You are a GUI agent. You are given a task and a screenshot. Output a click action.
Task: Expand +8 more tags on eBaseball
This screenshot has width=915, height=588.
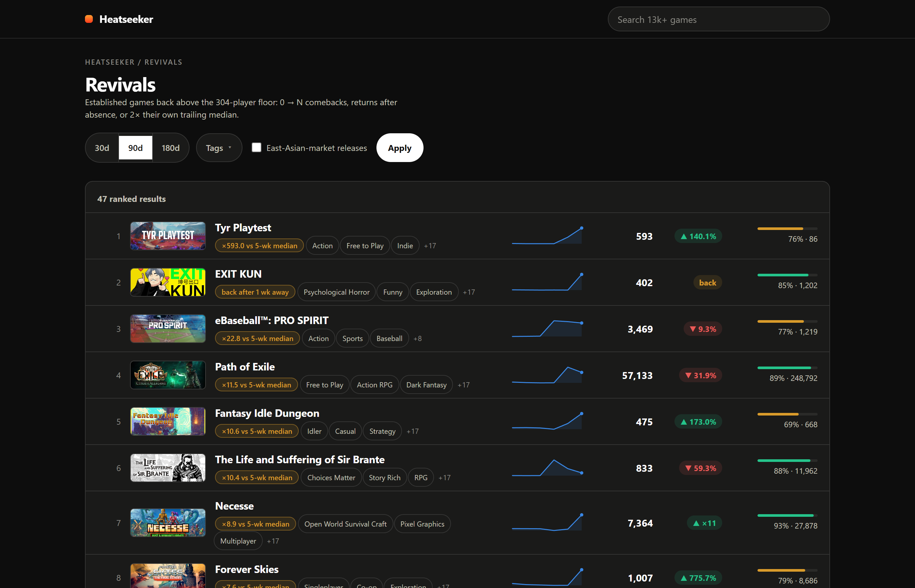click(x=417, y=338)
